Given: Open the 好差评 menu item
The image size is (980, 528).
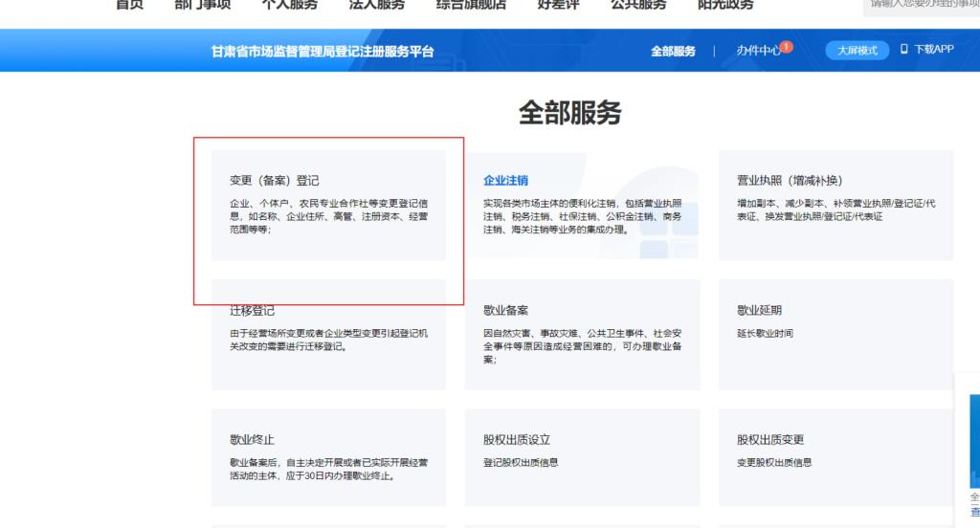Looking at the screenshot, I should (x=558, y=5).
